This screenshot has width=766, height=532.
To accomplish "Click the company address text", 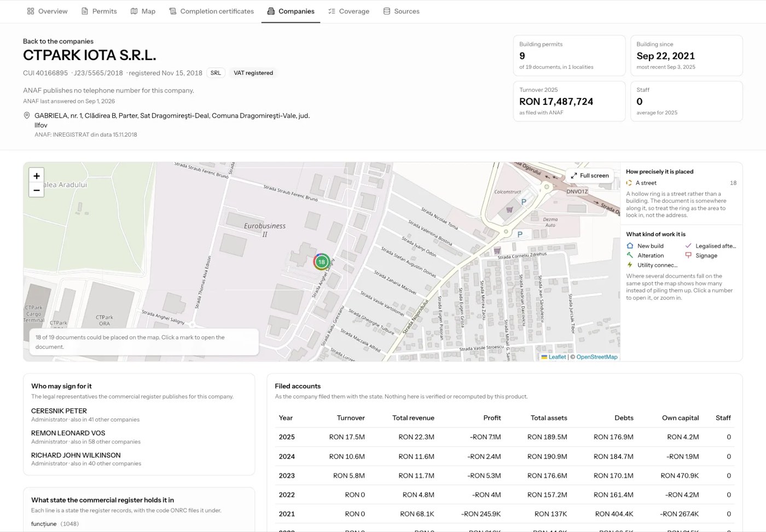I will [172, 120].
